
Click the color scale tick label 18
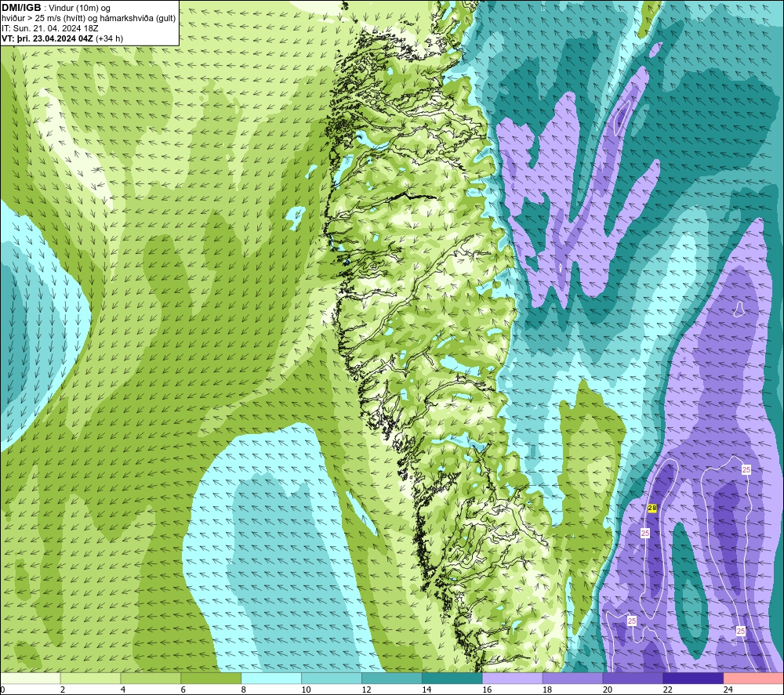[547, 690]
